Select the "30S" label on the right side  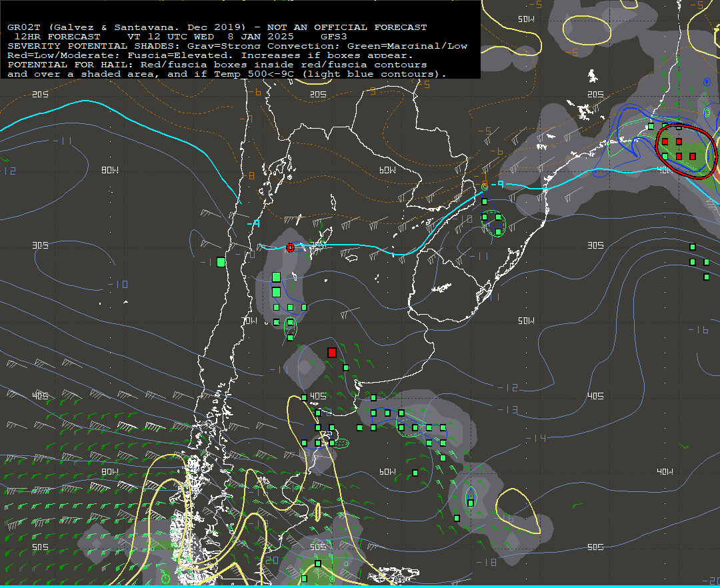pyautogui.click(x=595, y=245)
